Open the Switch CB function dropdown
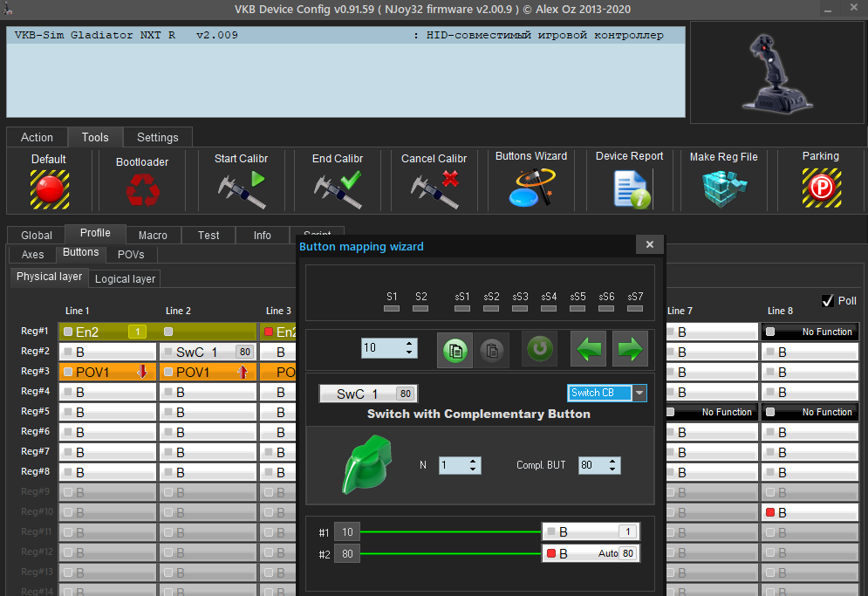Screen dimensions: 868x596 pyautogui.click(x=639, y=393)
